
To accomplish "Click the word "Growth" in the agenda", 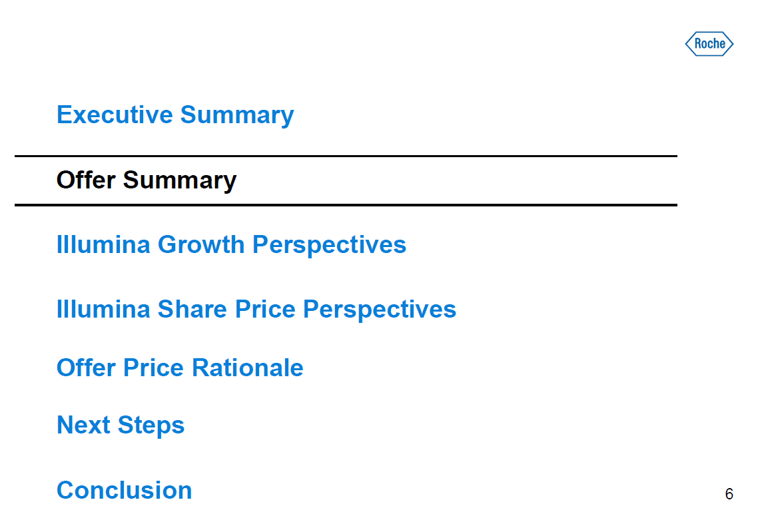I will pyautogui.click(x=202, y=244).
